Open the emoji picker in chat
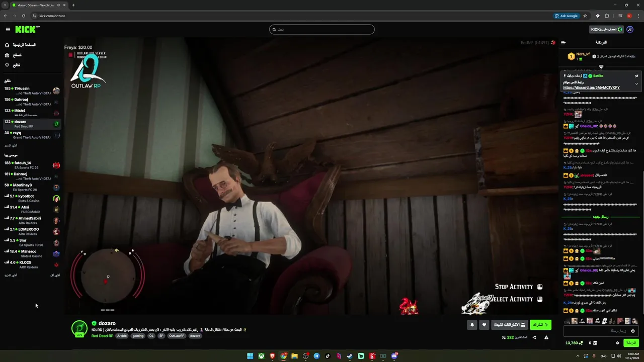 (x=633, y=331)
